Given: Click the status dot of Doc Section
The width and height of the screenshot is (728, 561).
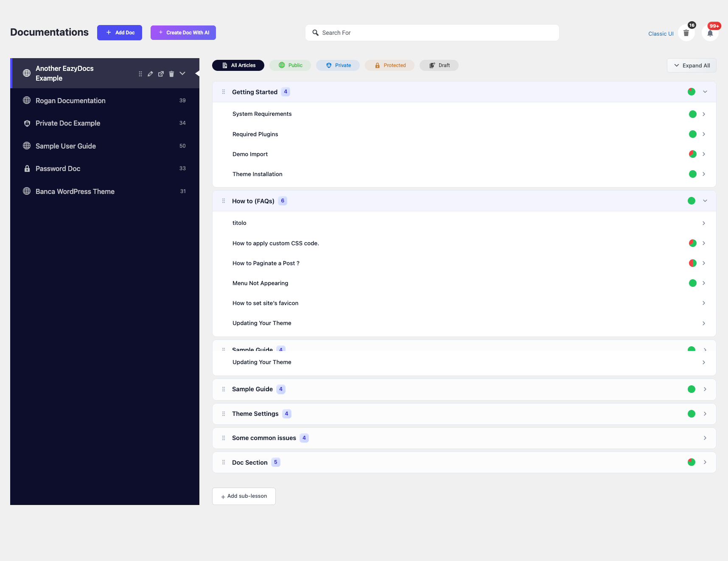Looking at the screenshot, I should coord(692,462).
